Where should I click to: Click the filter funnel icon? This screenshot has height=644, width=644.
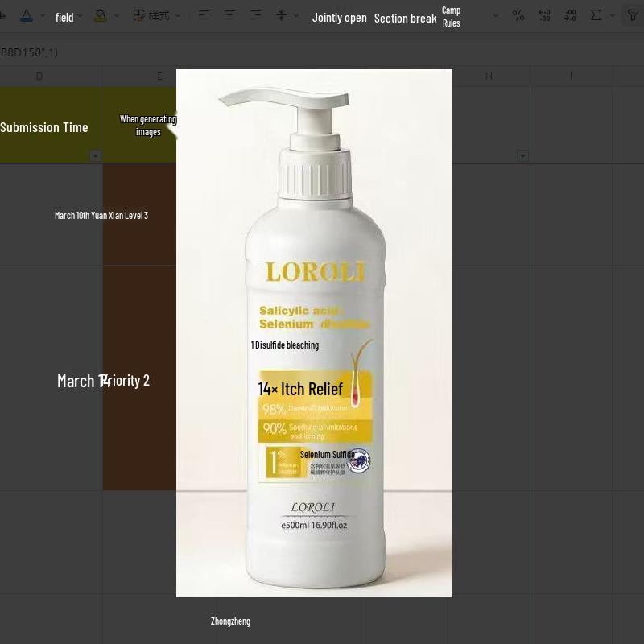click(633, 16)
